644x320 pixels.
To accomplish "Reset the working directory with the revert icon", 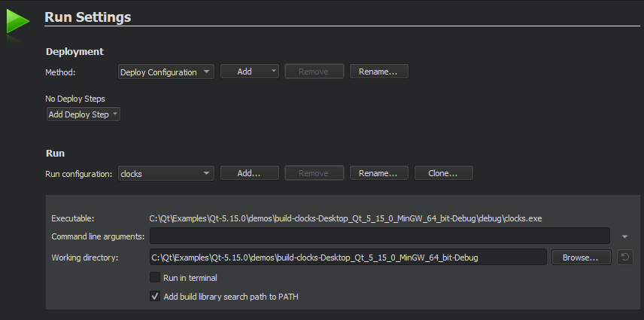I will [x=624, y=258].
